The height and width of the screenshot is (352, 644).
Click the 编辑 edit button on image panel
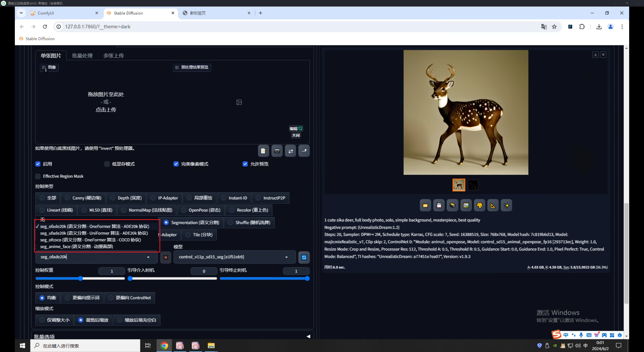click(296, 128)
